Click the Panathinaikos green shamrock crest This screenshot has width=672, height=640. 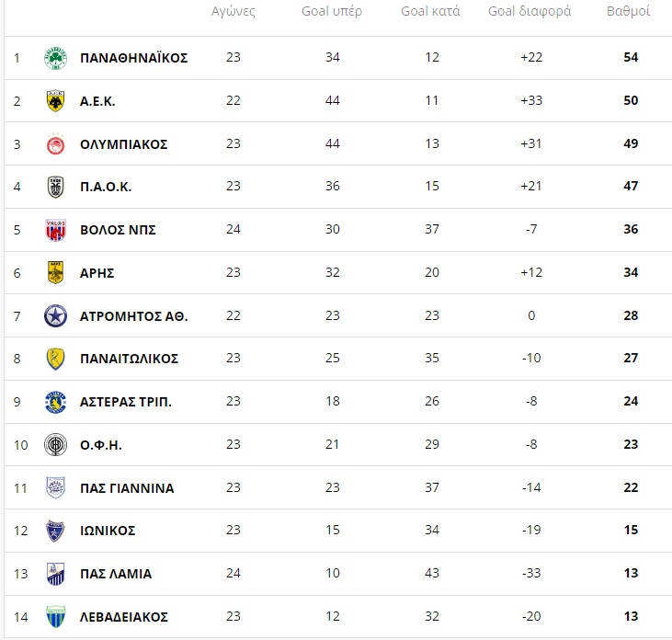[56, 58]
